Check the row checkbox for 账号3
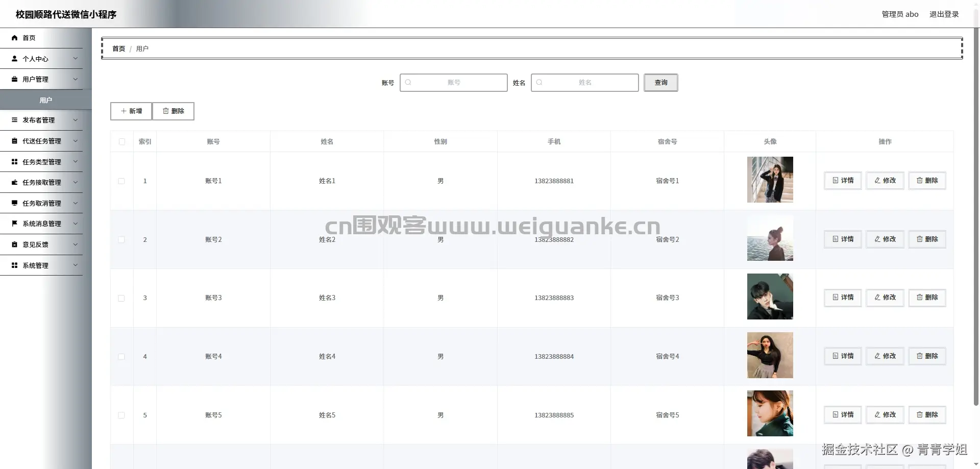980x469 pixels. coord(121,298)
